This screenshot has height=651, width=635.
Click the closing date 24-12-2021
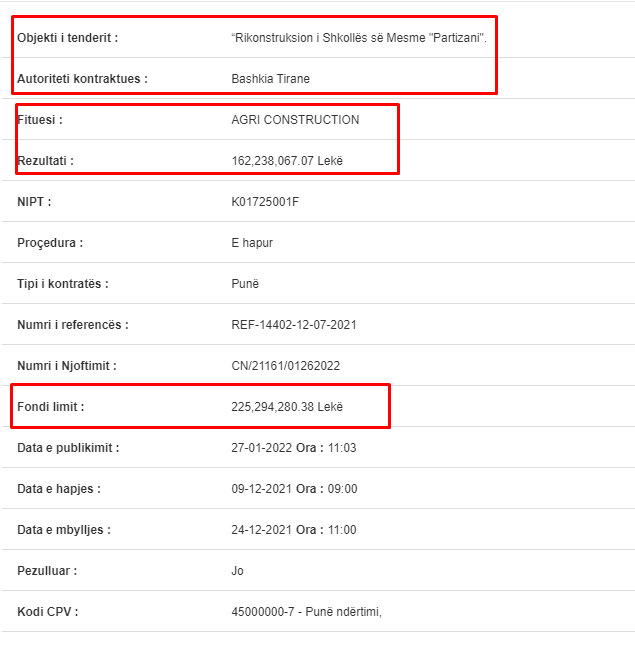(x=262, y=530)
